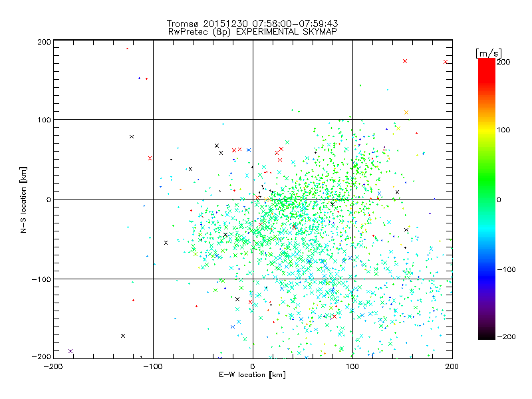Click the y-axis tick label '-200' at bottom
Image resolution: width=532 pixels, height=399 pixels.
point(41,356)
